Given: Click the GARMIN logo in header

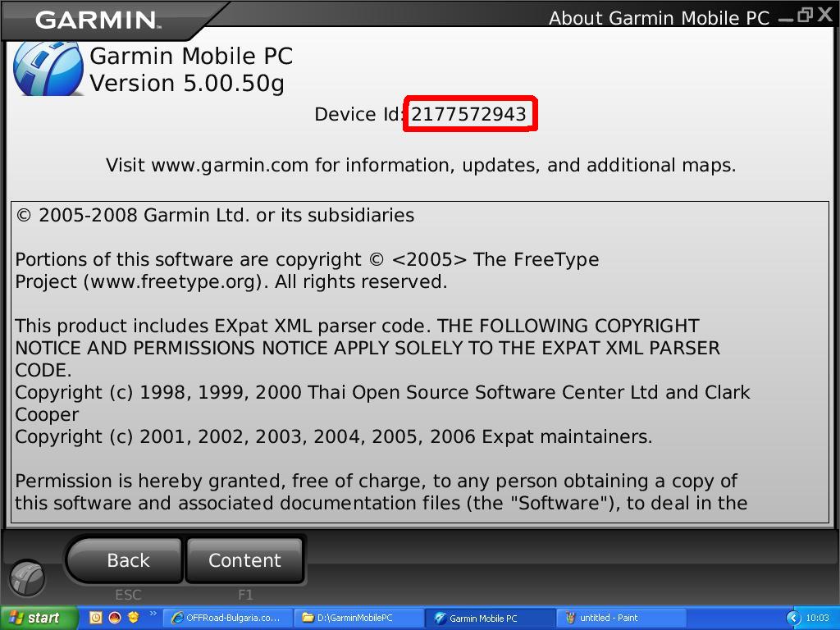Looking at the screenshot, I should coord(97,20).
